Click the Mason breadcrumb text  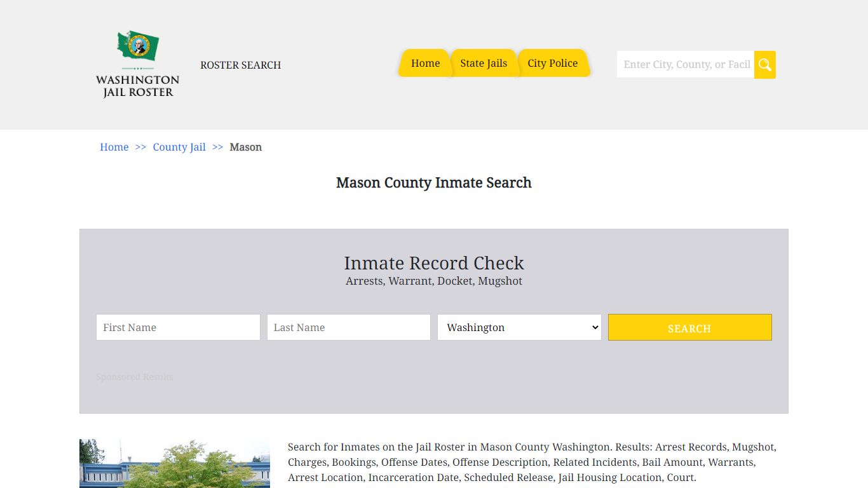(245, 147)
